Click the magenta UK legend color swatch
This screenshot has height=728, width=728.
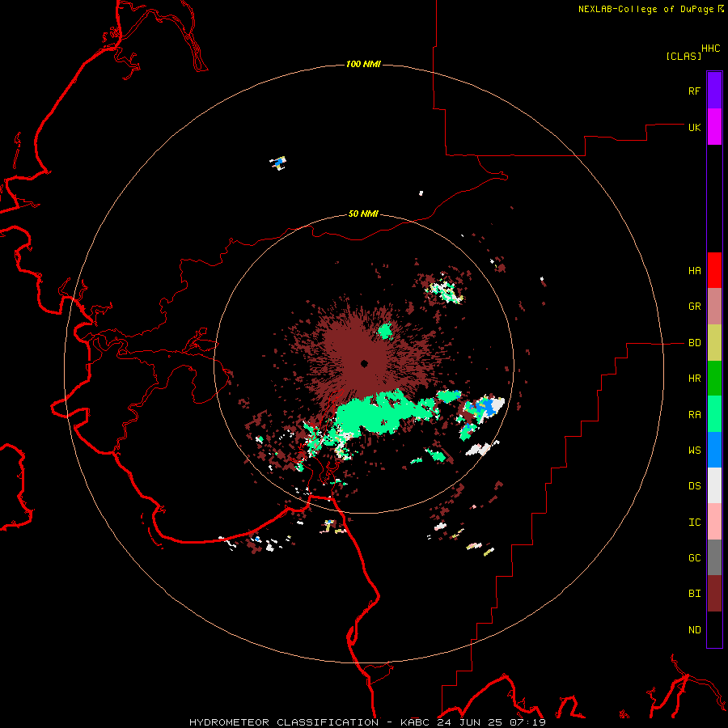pos(714,127)
